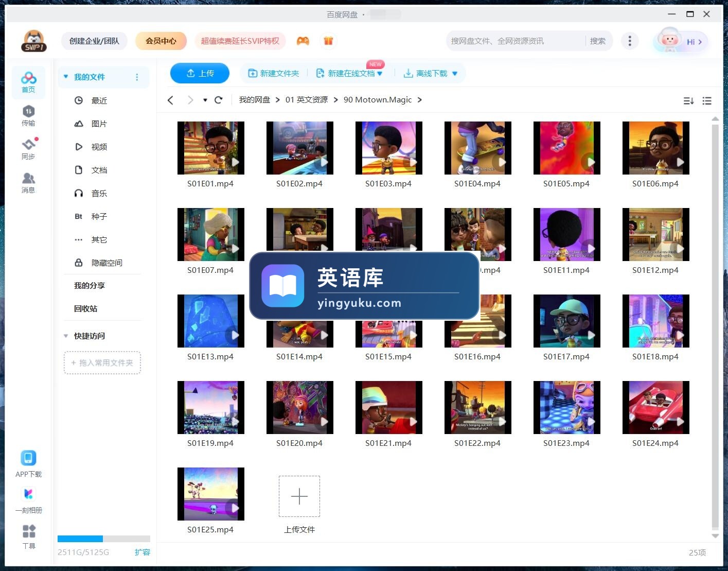Open the 我的文件 options three-dot menu

click(x=137, y=77)
